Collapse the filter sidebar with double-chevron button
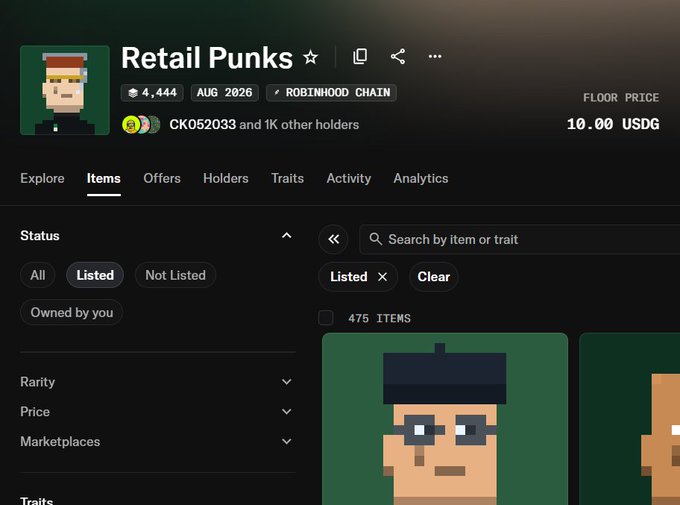Screen dimensions: 680x505 click(333, 239)
